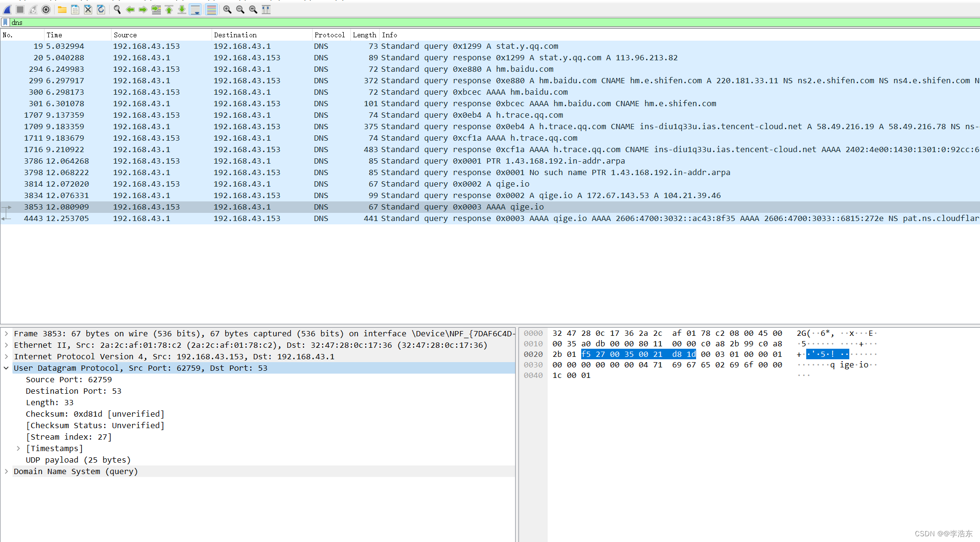Select packet 1711 AAAA h.trace.qq.com query

click(490, 138)
